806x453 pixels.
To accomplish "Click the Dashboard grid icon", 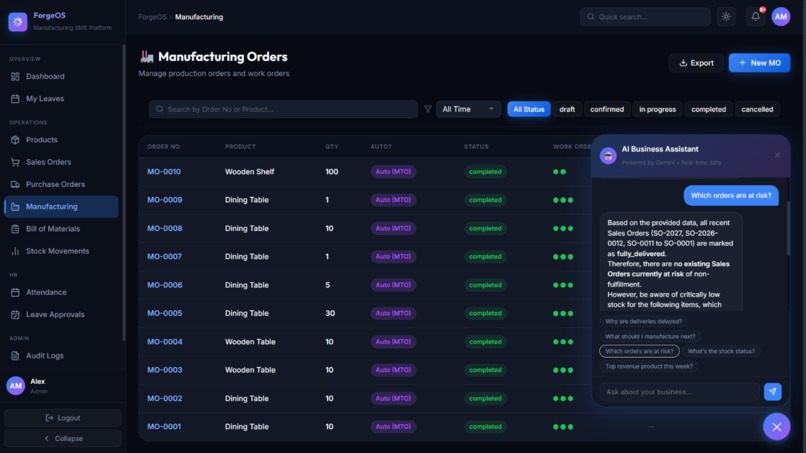I will pos(15,76).
